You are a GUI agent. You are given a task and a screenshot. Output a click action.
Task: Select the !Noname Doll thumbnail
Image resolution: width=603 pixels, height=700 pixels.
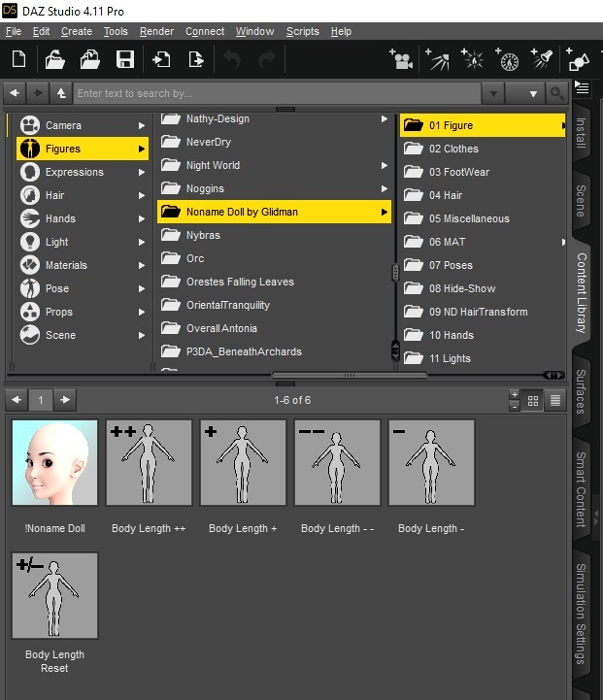(55, 462)
